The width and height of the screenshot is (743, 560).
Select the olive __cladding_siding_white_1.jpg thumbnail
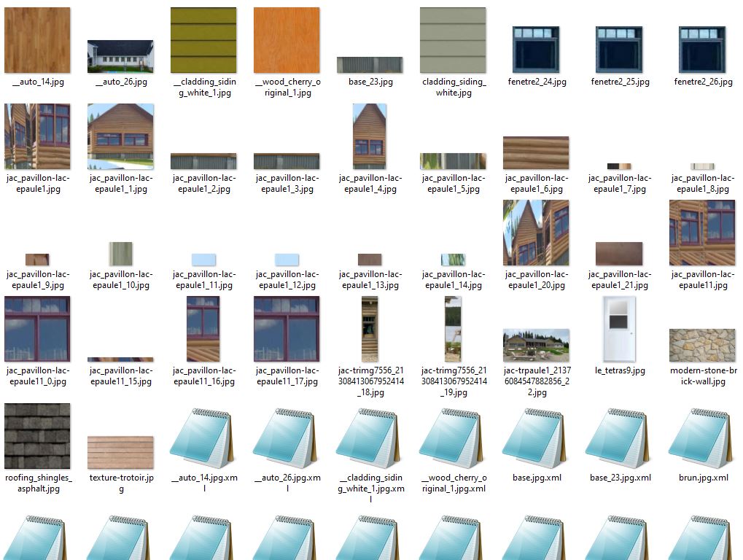[203, 40]
